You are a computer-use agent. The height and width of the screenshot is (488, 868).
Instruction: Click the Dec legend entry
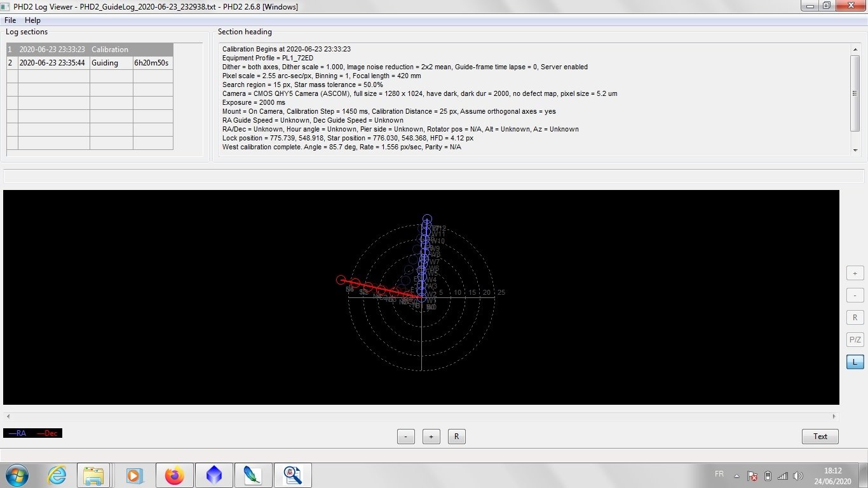[48, 433]
